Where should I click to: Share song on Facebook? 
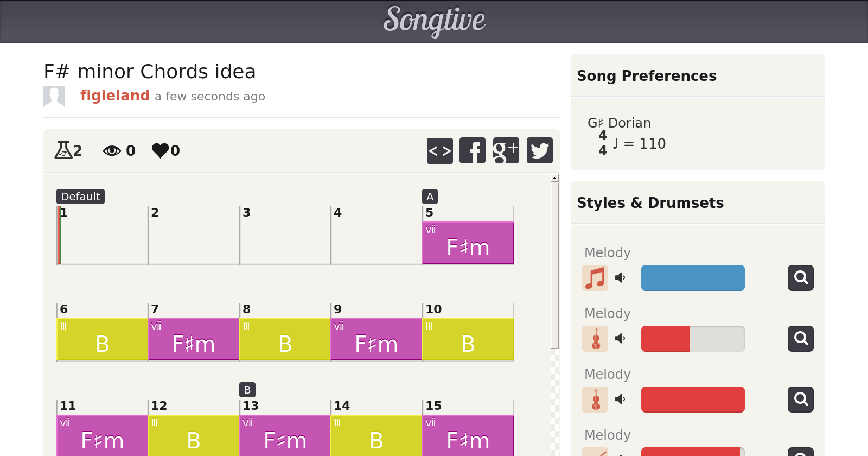click(473, 150)
